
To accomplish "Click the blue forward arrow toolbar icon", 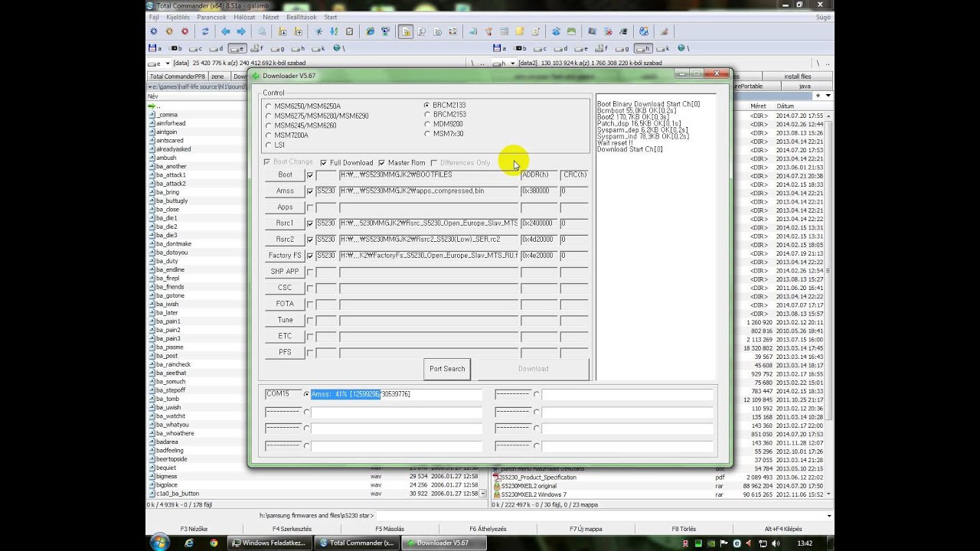I will click(241, 31).
